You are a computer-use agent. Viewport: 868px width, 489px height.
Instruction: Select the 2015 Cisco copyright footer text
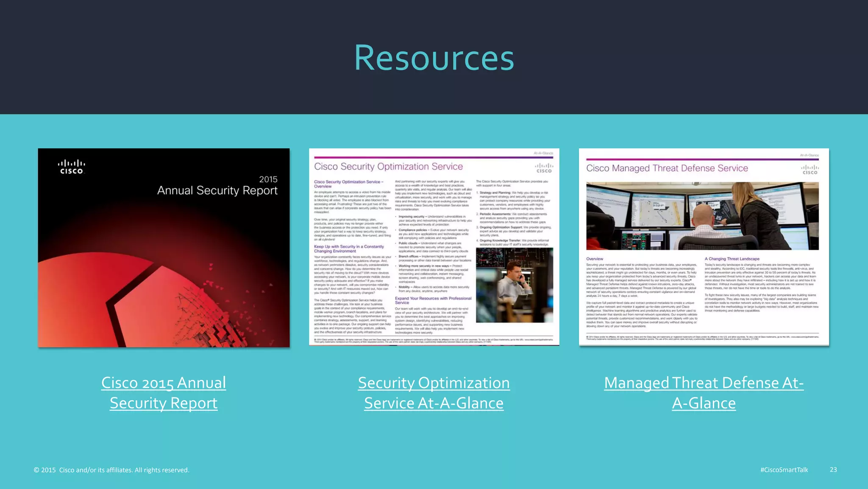click(x=111, y=470)
